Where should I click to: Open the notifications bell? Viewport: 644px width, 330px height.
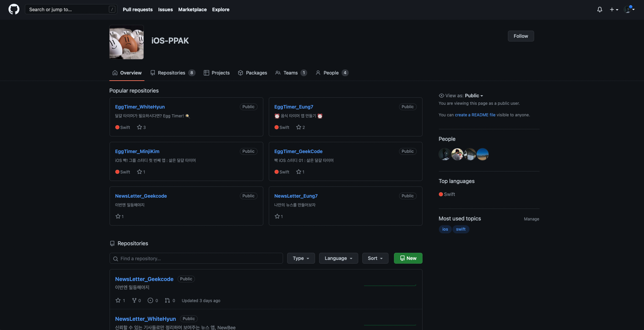pos(600,10)
